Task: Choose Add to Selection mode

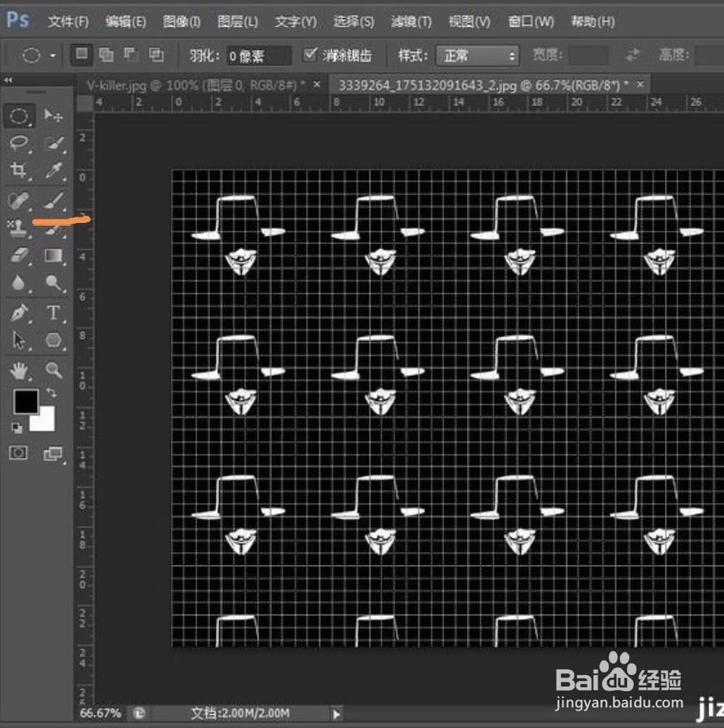Action: click(106, 55)
